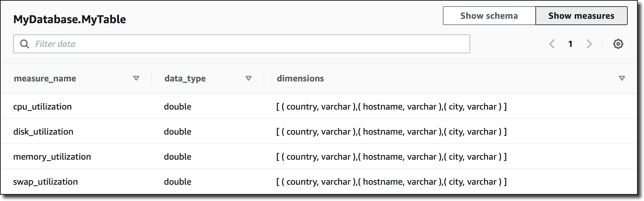The width and height of the screenshot is (644, 201).
Task: Sort by dimensions column triangle
Action: 622,78
